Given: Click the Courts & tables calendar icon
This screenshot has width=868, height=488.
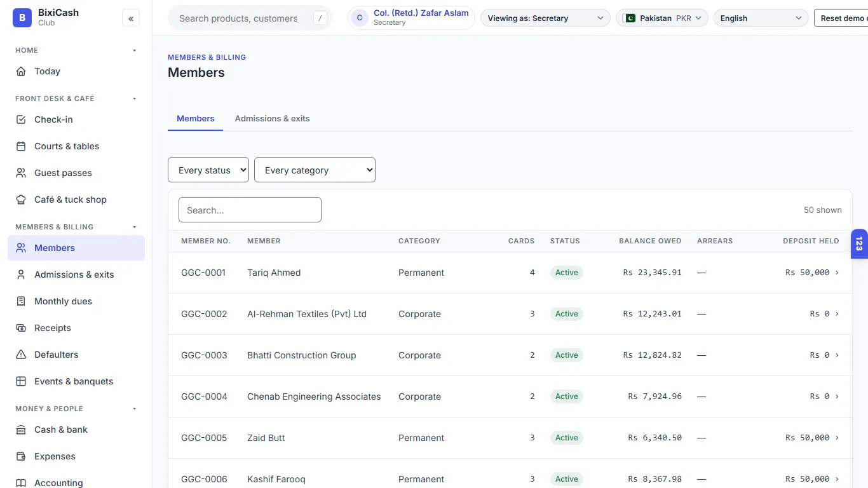Looking at the screenshot, I should [x=21, y=146].
